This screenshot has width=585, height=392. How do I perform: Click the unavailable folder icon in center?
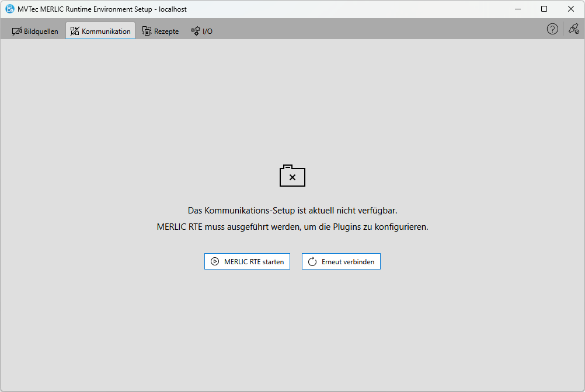(292, 176)
